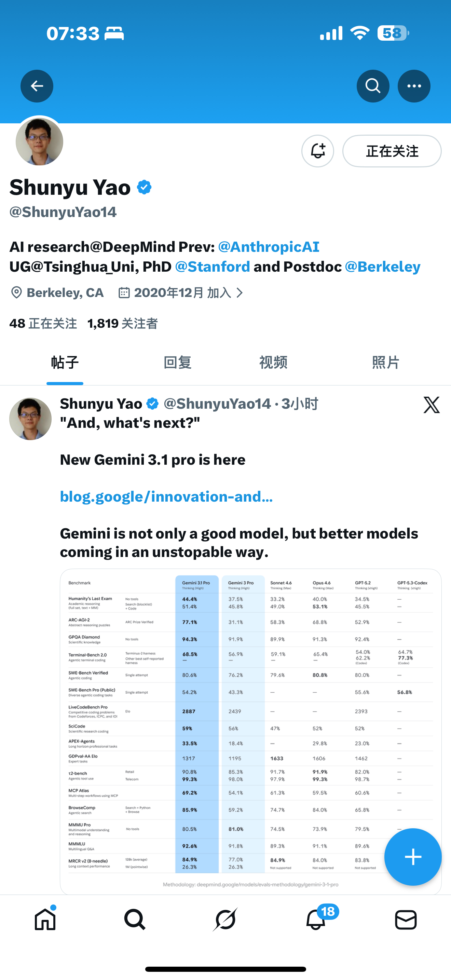View the 1,819 关注者 followers list

[x=122, y=323]
